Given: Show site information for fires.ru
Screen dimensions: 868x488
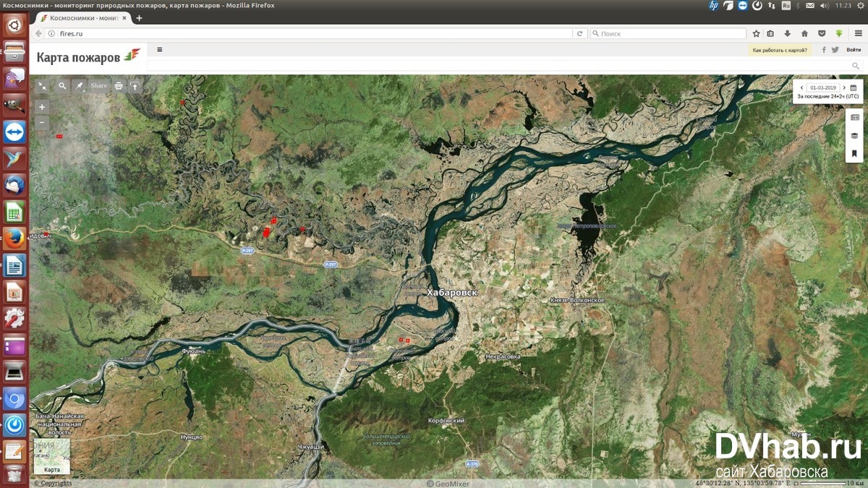Looking at the screenshot, I should point(52,33).
